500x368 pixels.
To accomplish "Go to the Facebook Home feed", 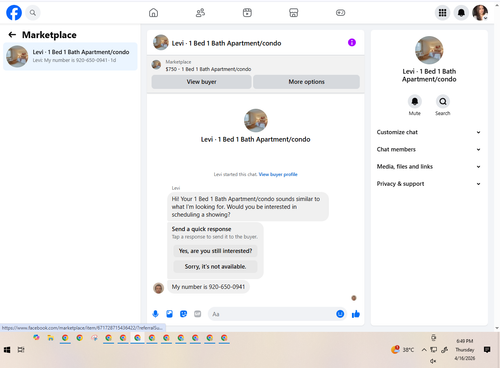I will 153,13.
